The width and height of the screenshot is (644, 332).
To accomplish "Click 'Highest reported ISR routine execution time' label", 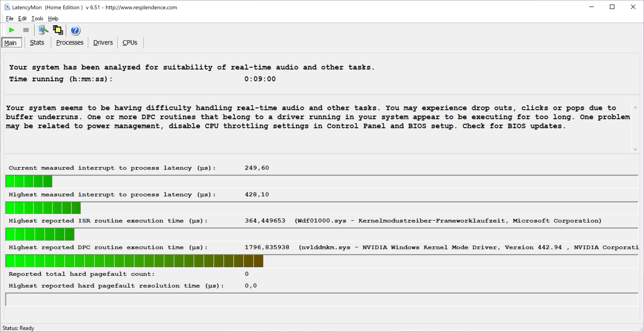I will pyautogui.click(x=108, y=221).
